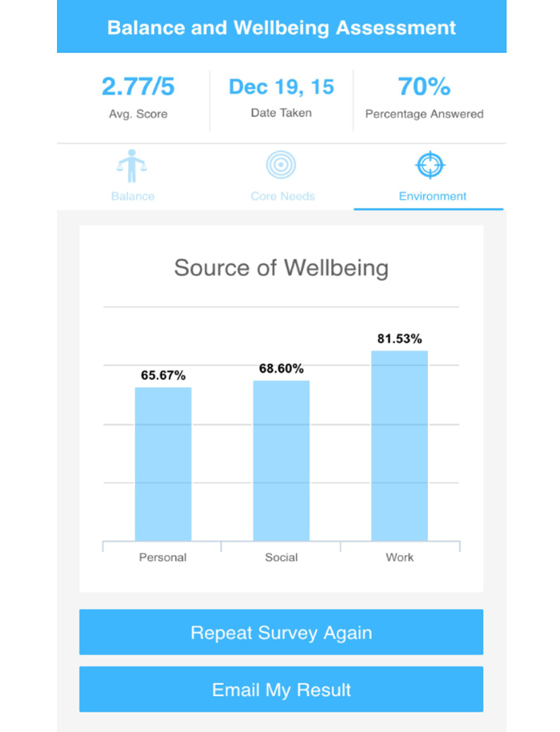Click the 70% Percentage Answered stat

coord(423,86)
